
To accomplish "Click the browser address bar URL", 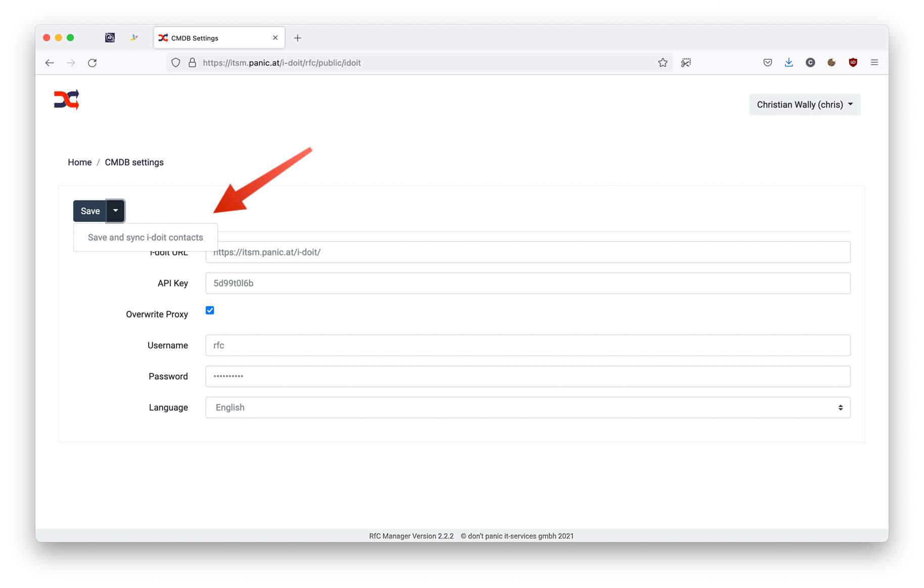I will click(x=282, y=63).
